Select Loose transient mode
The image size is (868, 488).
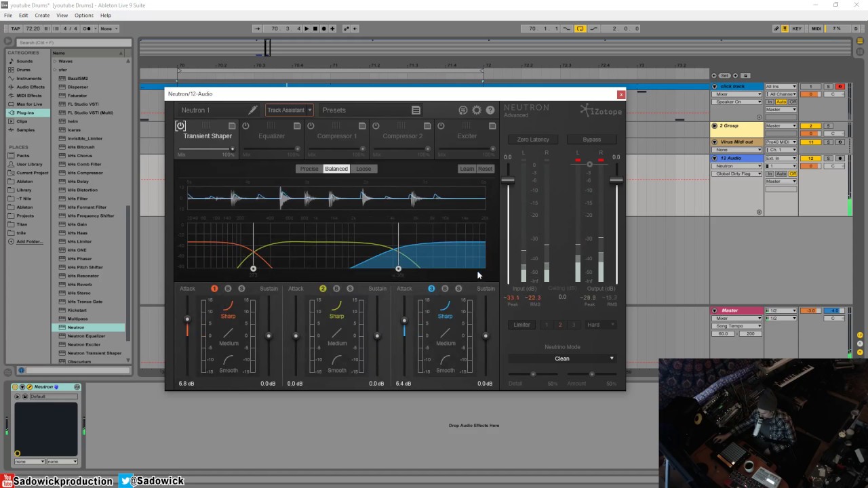click(x=363, y=169)
